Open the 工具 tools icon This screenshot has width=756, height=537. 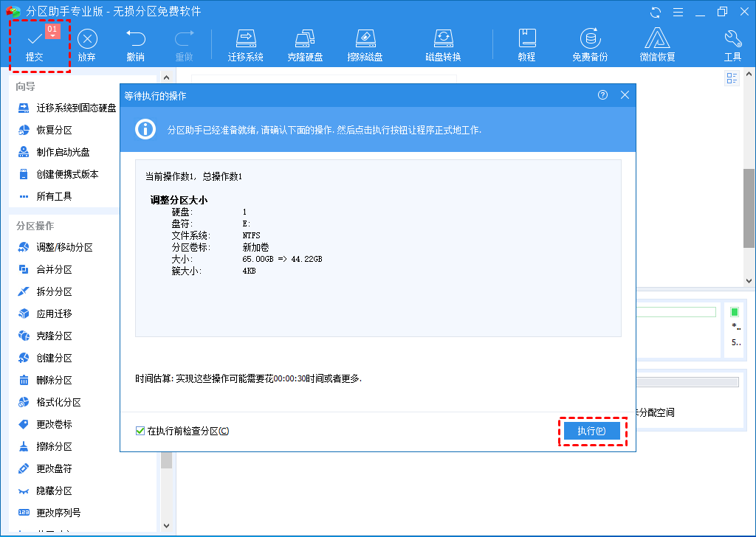(x=732, y=46)
